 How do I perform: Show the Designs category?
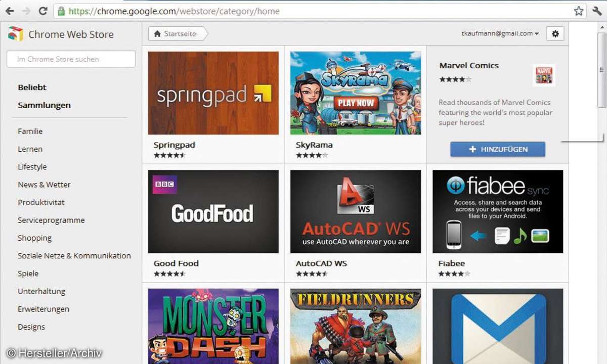[x=31, y=327]
